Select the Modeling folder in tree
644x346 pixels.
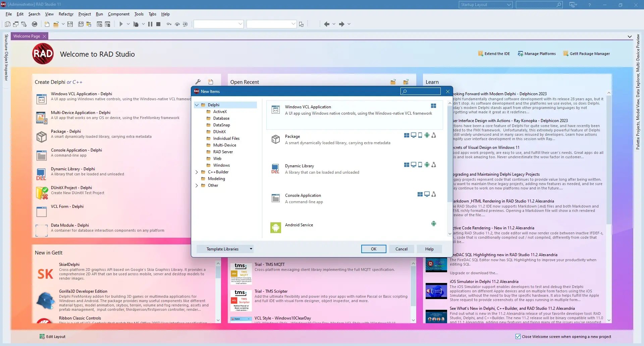coord(213,179)
